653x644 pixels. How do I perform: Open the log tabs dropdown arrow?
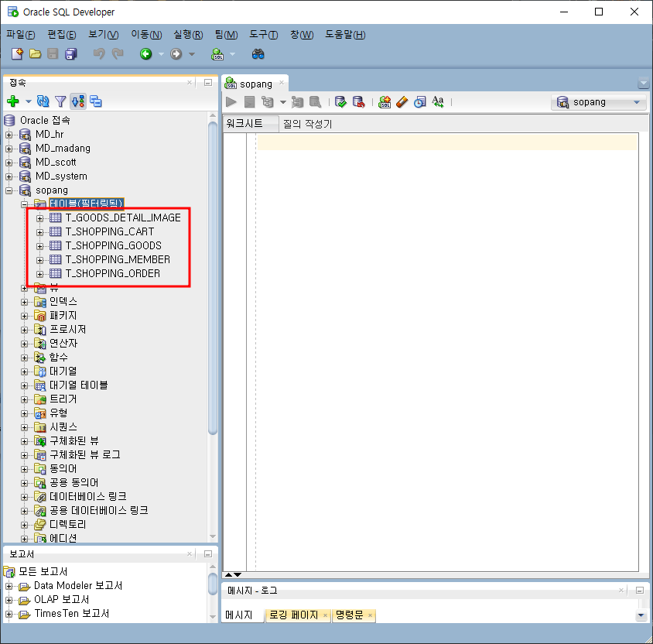point(641,615)
